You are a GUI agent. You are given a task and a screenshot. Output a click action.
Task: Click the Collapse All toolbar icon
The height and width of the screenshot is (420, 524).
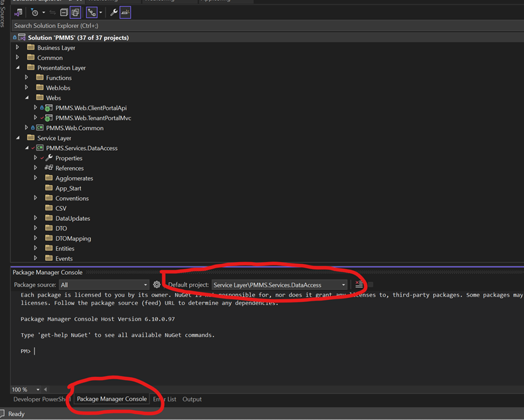64,13
